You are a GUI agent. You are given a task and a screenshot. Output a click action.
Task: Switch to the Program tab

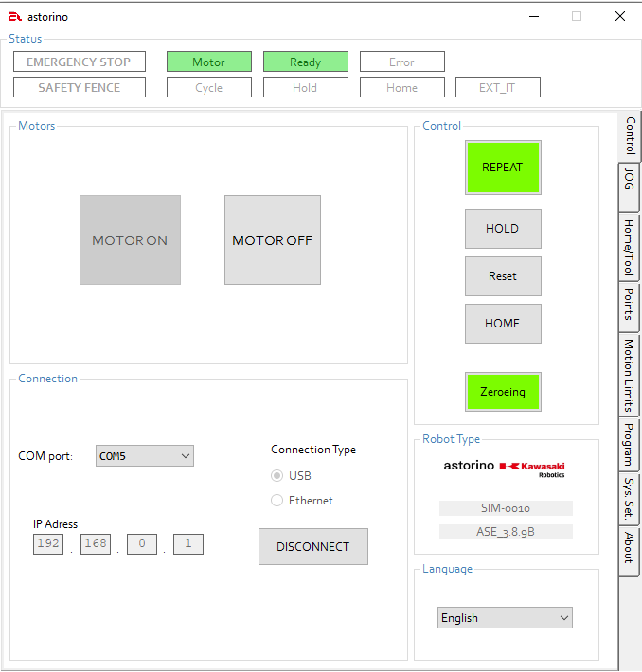point(629,445)
